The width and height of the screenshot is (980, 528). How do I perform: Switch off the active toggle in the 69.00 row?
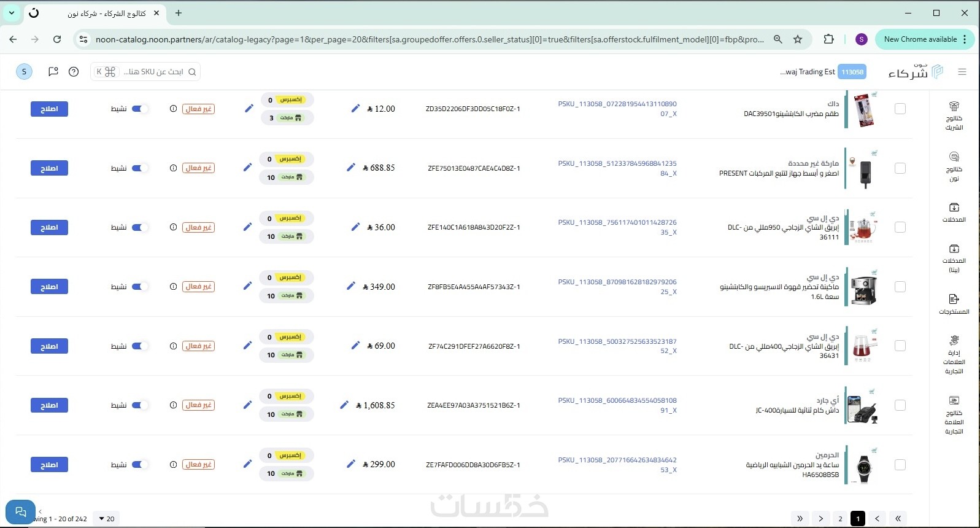pyautogui.click(x=141, y=346)
